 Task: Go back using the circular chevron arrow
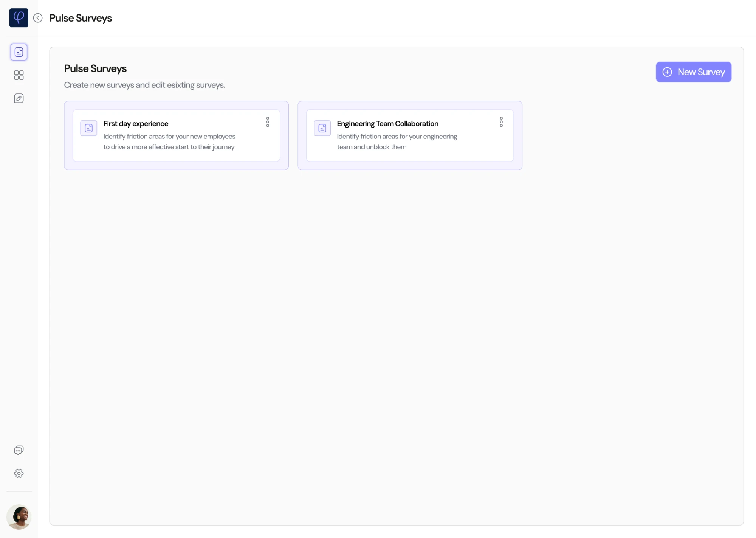38,18
